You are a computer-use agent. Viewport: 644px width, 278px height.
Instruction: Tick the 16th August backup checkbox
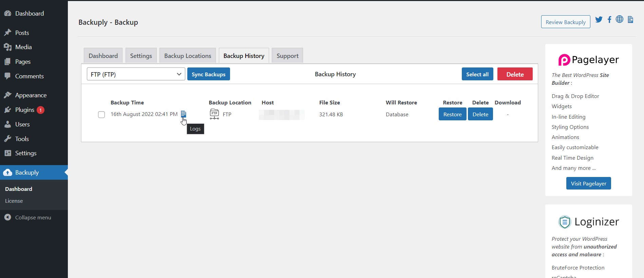pos(101,115)
